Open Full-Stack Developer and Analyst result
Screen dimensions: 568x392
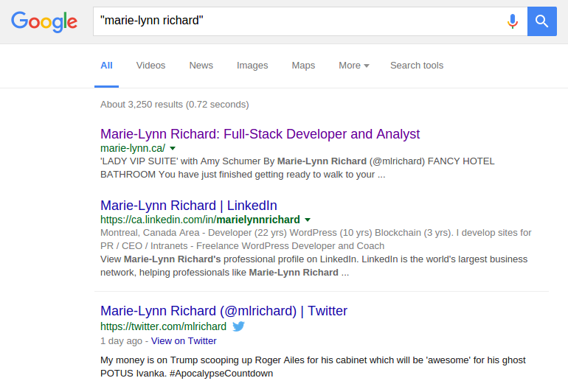click(x=260, y=134)
